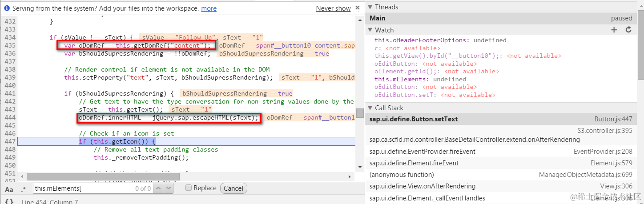Click code line 'if (this.getIcon()) {'
The height and width of the screenshot is (204, 644).
point(117,142)
